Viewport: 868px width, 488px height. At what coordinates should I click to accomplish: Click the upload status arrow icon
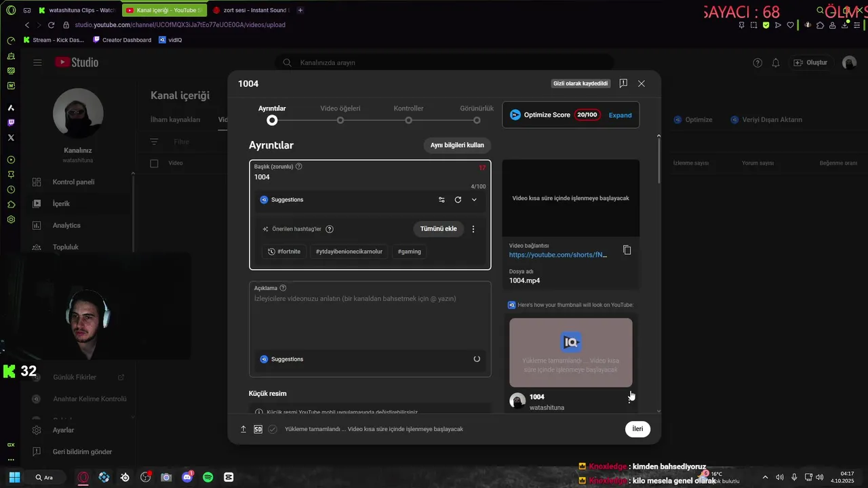tap(243, 429)
